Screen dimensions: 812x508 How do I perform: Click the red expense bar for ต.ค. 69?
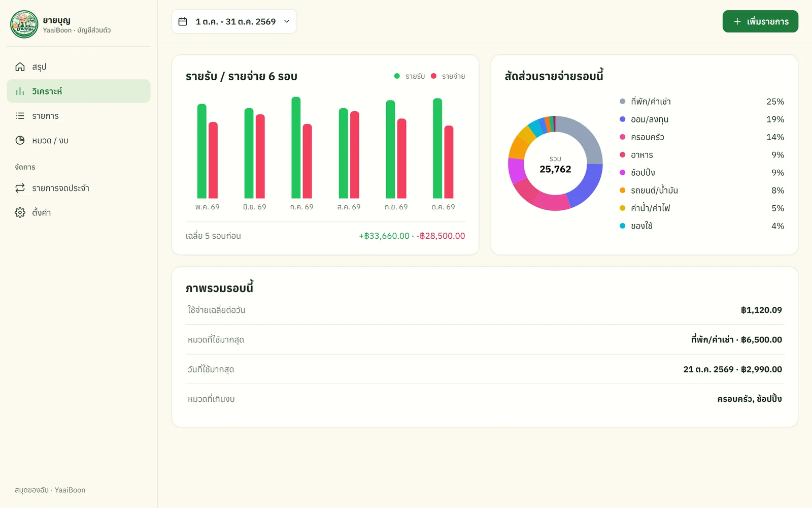point(449,162)
